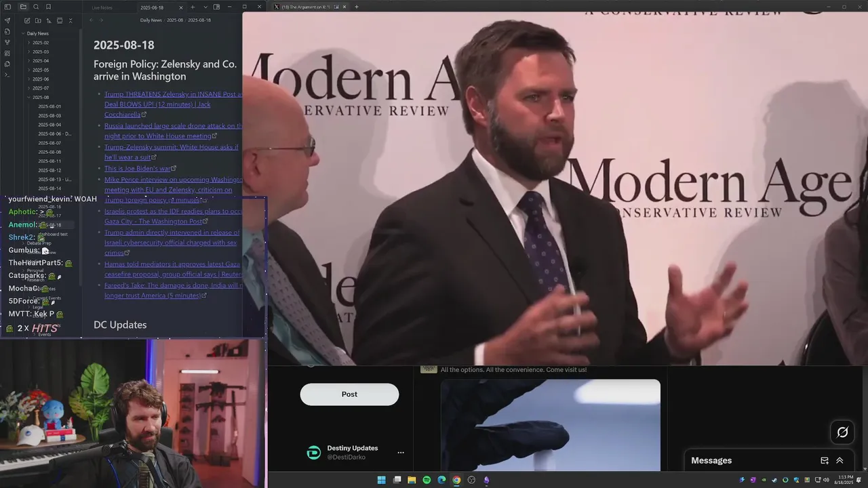Open the 2025-08-07 note
The width and height of the screenshot is (868, 488).
[50, 143]
